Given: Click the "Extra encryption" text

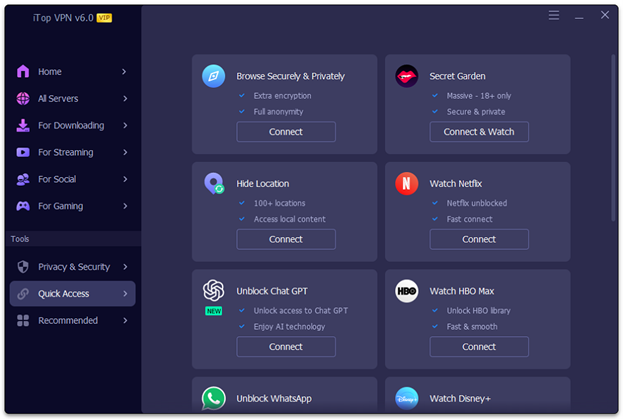Looking at the screenshot, I should pos(282,96).
